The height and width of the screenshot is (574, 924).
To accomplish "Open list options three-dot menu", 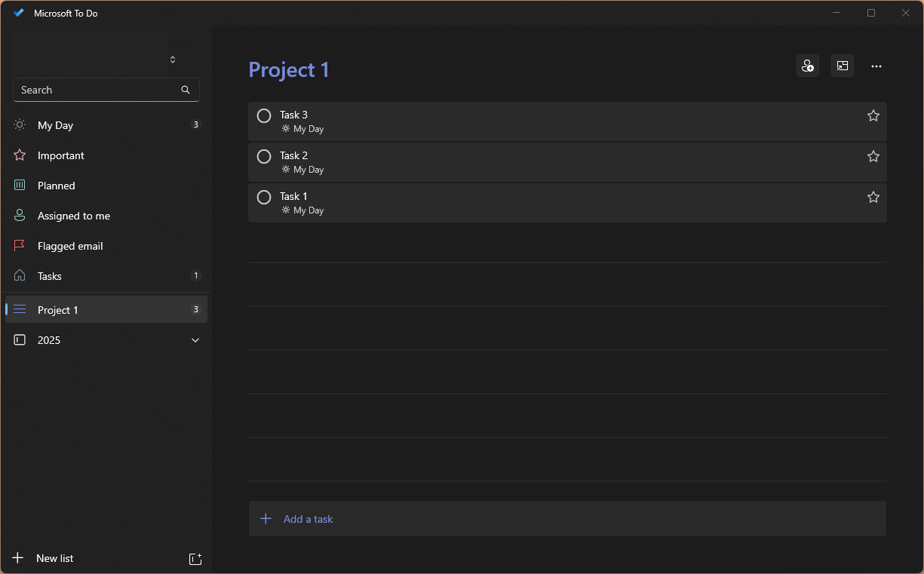I will click(876, 66).
